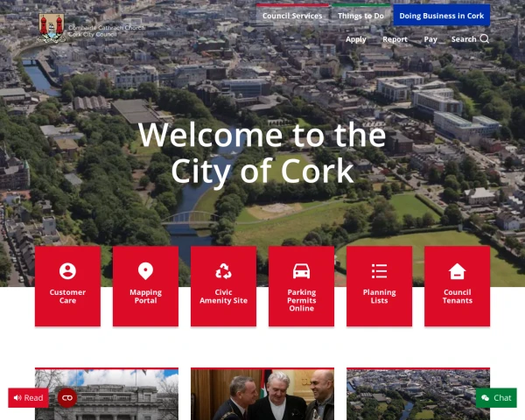The height and width of the screenshot is (420, 525).
Task: Open the Parking Permits Online tile
Action: 301,286
